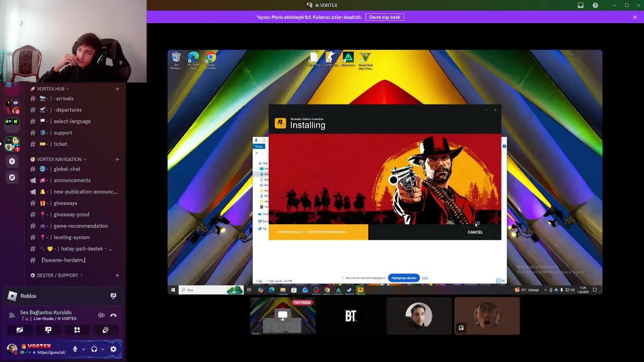This screenshot has height=362, width=644.
Task: Open the soundboard icon
Action: point(106,330)
